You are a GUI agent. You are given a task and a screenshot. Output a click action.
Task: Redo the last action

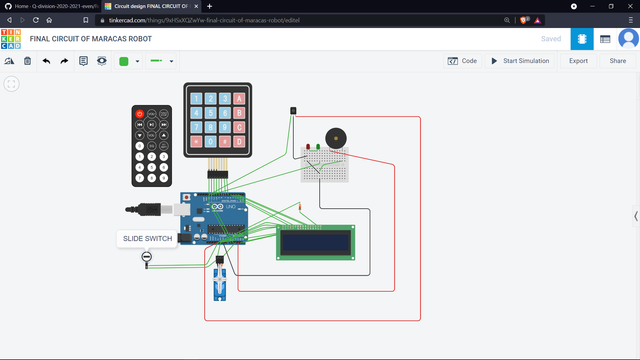[x=64, y=61]
